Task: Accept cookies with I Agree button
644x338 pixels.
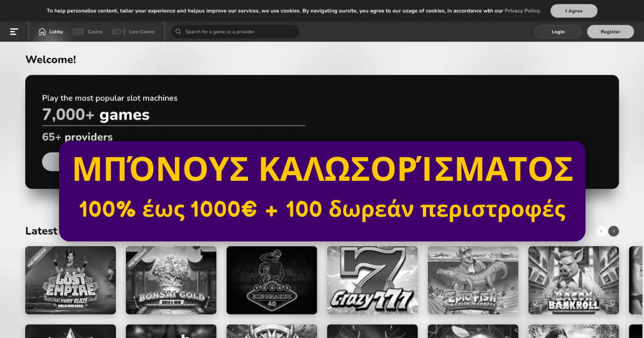Action: point(574,11)
